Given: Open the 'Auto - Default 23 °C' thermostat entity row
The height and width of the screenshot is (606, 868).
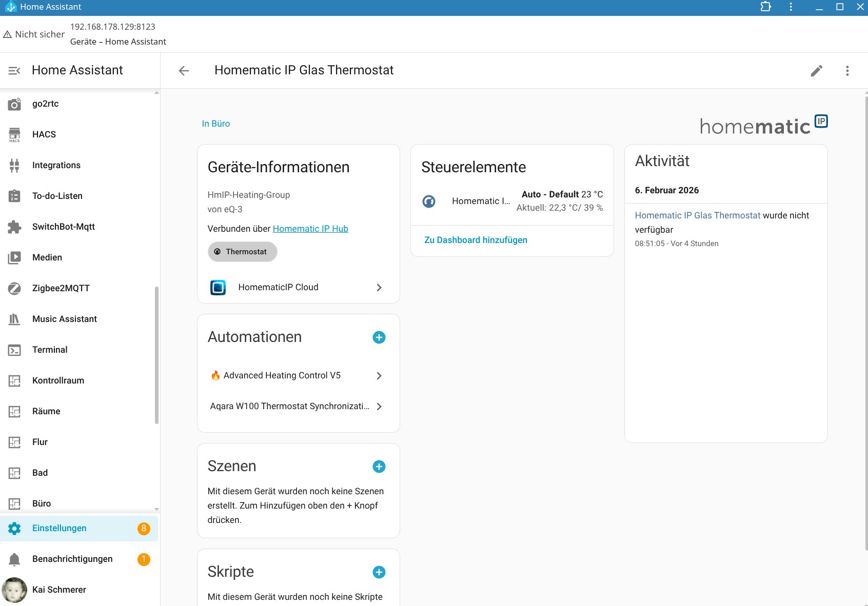Looking at the screenshot, I should tap(512, 201).
